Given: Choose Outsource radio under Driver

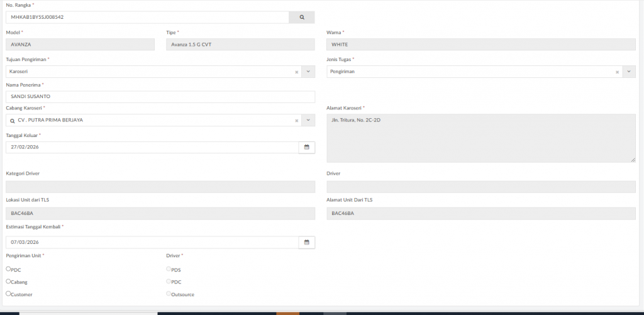Looking at the screenshot, I should (x=169, y=294).
